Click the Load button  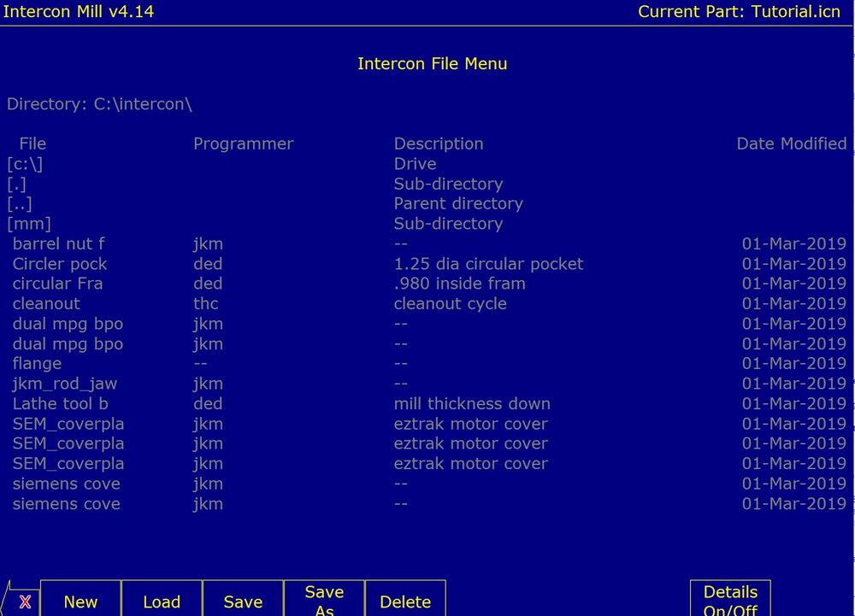(162, 601)
